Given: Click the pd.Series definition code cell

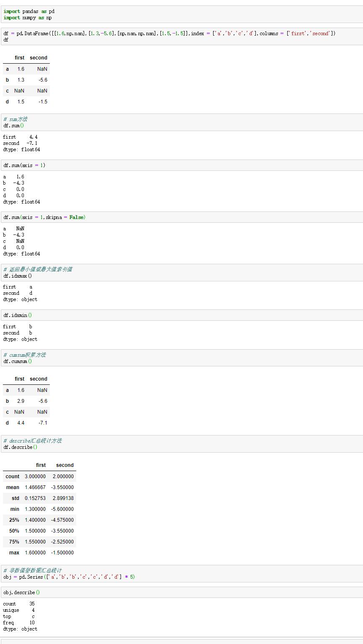Looking at the screenshot, I should point(181,574).
